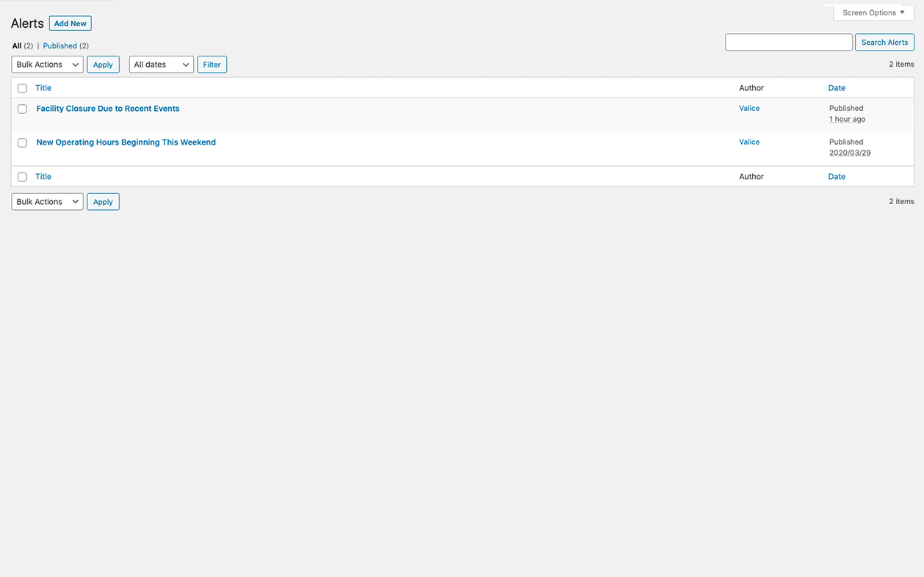
Task: Click the bottom Apply button
Action: tap(103, 202)
